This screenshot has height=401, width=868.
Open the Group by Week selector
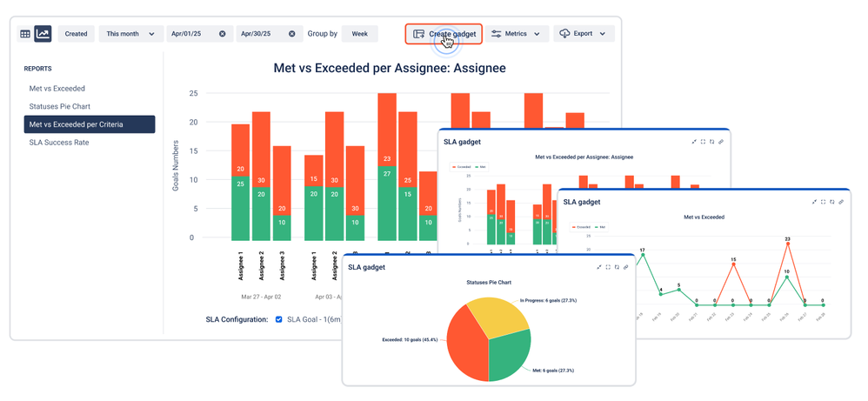[x=360, y=34]
